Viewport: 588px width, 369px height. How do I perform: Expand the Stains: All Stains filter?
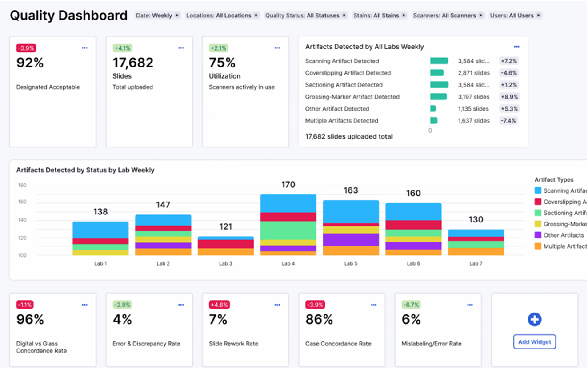[376, 16]
